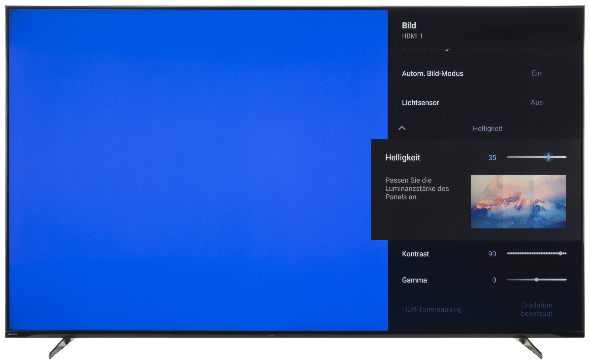Click the mountain preview thumbnail
This screenshot has height=364, width=590.
518,202
